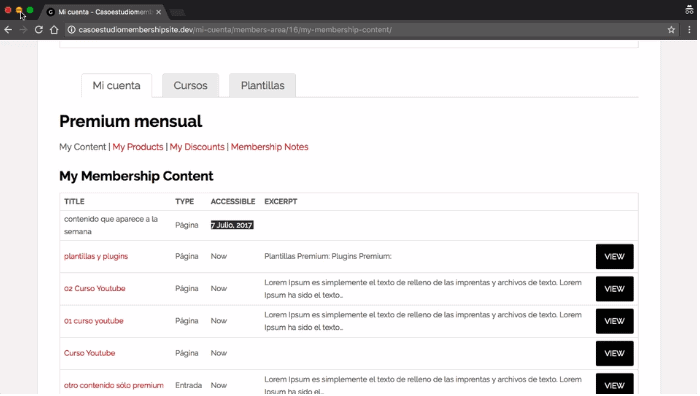Open the Chrome three-dot menu

coord(689,30)
